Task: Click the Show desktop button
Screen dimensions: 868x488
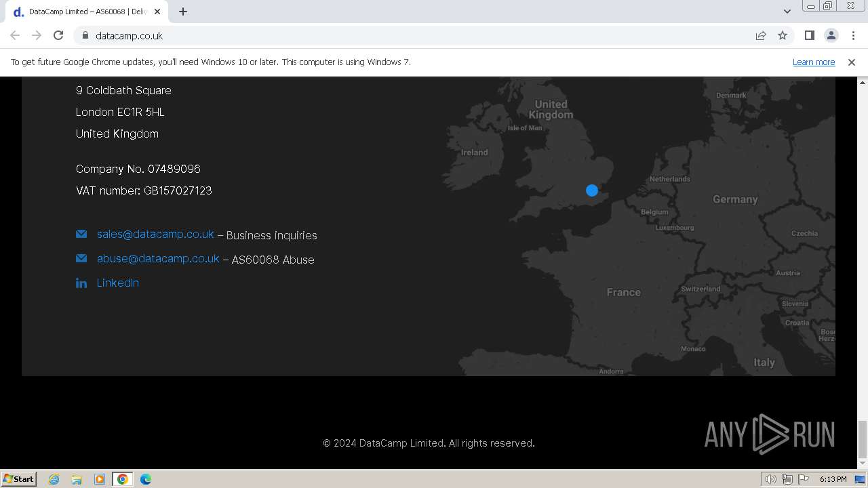Action: [x=860, y=479]
